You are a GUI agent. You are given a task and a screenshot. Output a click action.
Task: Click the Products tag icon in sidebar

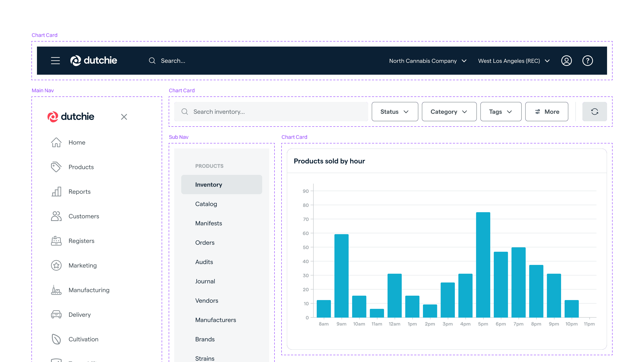56,167
